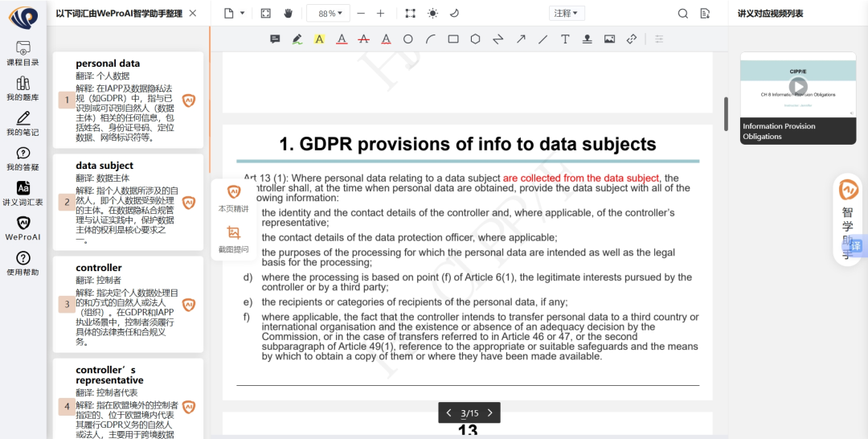The width and height of the screenshot is (868, 439).
Task: Open the 'personal data' vocabulary card
Action: coord(128,101)
